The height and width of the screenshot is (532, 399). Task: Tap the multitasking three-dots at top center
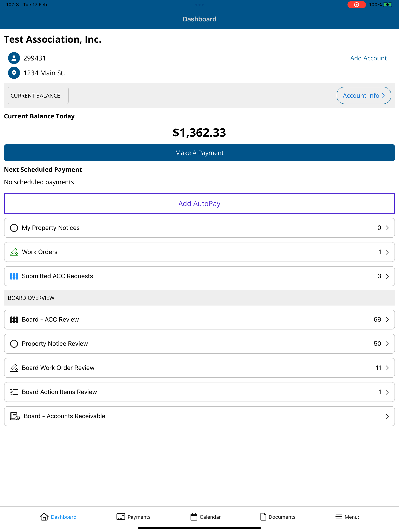coord(199,4)
